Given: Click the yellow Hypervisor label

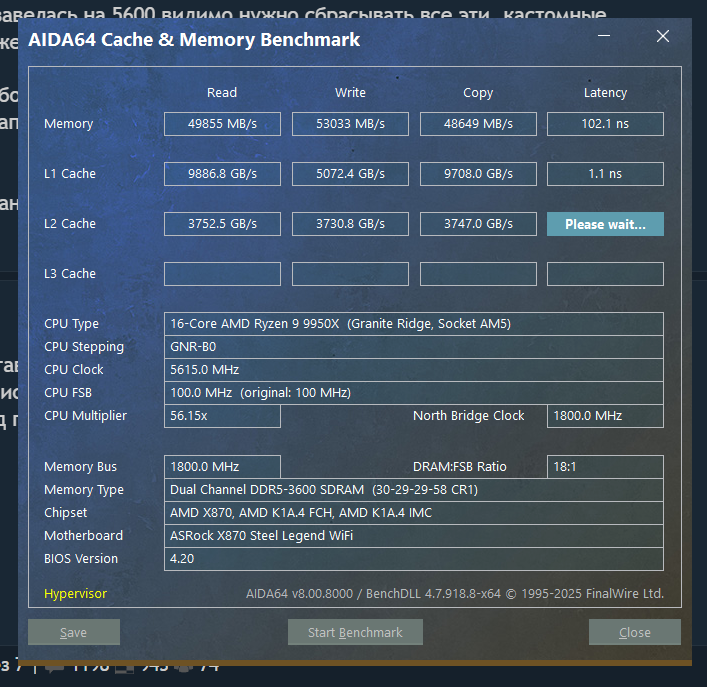Looking at the screenshot, I should pyautogui.click(x=75, y=594).
